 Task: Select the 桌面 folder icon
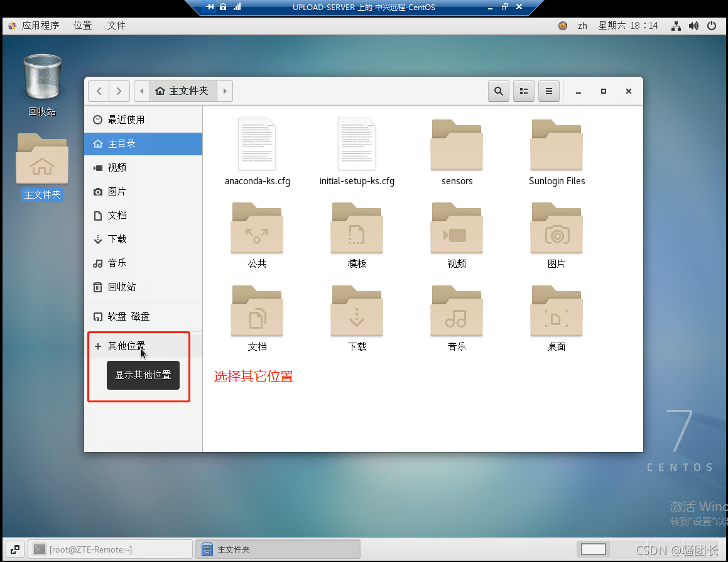click(557, 311)
